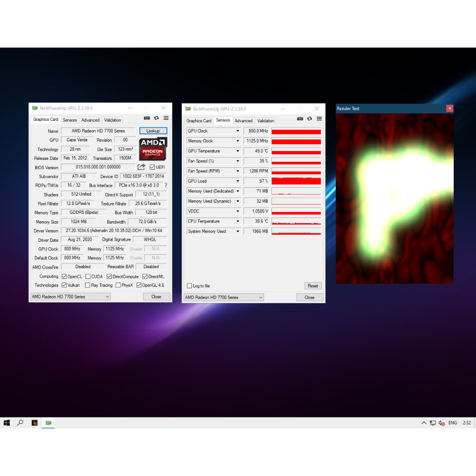Screen dimensions: 476x476
Task: Open the GPU Load sensor dropdown arrow
Action: (x=238, y=181)
